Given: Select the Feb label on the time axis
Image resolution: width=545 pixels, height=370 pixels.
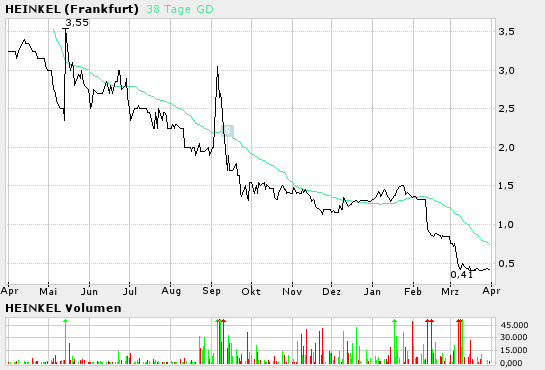Looking at the screenshot, I should (x=413, y=291).
